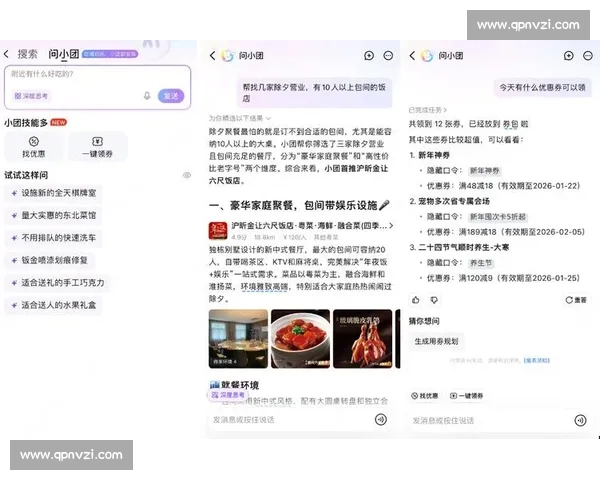Tap the microphone icon in the search box

pyautogui.click(x=147, y=96)
